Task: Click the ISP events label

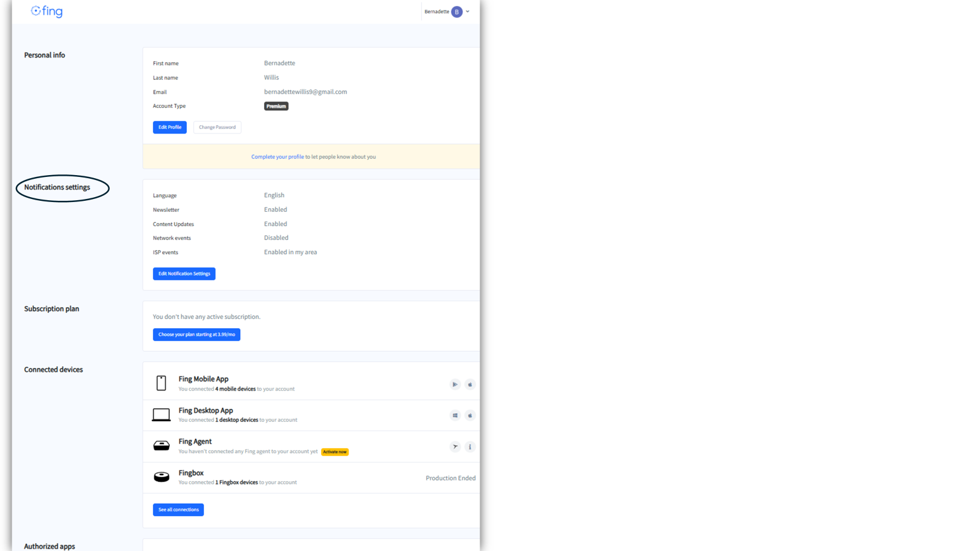Action: coord(165,252)
